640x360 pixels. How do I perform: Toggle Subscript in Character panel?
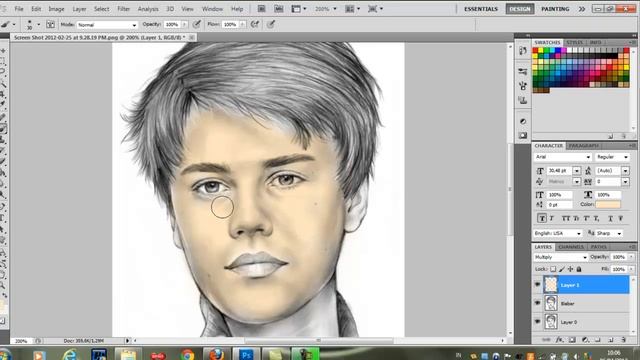(x=596, y=218)
